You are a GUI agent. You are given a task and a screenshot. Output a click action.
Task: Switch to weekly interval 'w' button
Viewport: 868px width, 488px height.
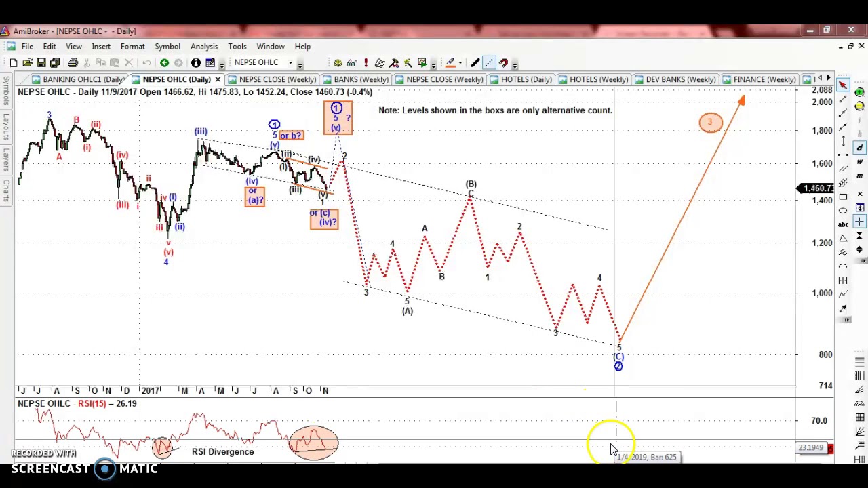tap(859, 162)
